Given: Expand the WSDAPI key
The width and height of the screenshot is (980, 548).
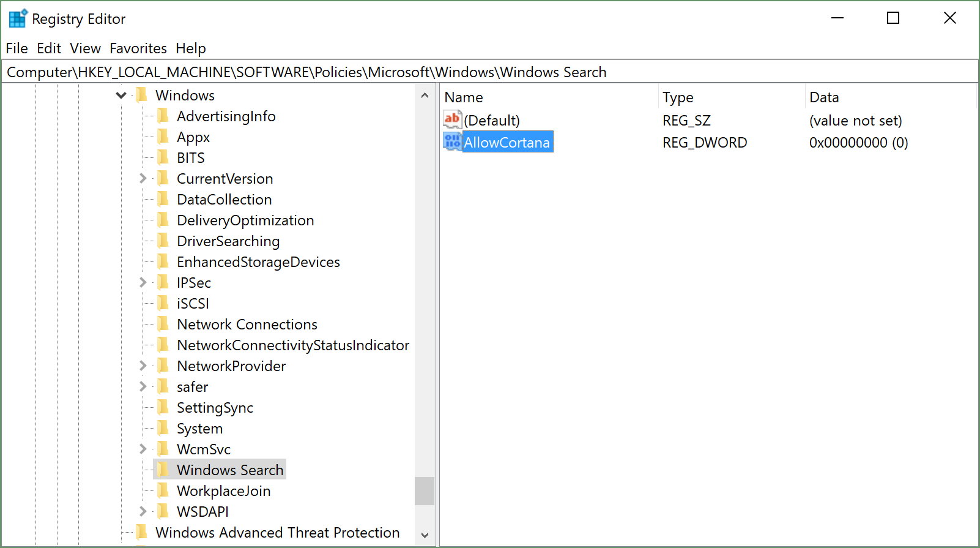Looking at the screenshot, I should coord(143,511).
